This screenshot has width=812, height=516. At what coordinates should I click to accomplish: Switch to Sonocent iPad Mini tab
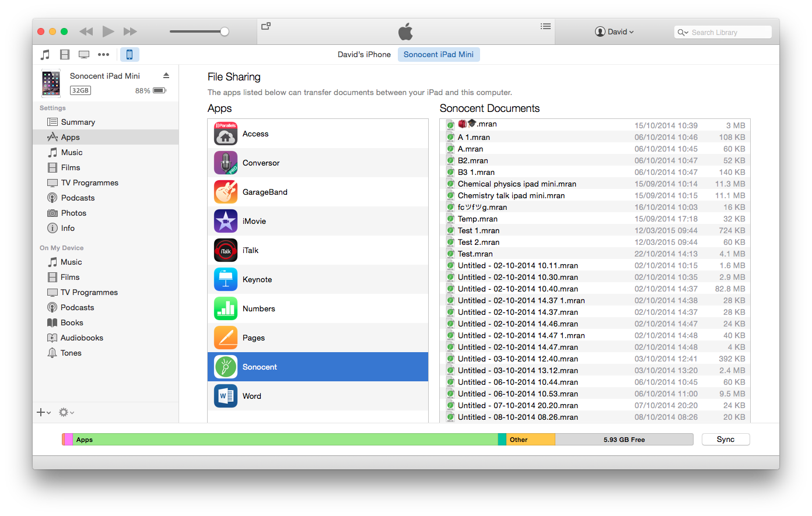tap(439, 54)
